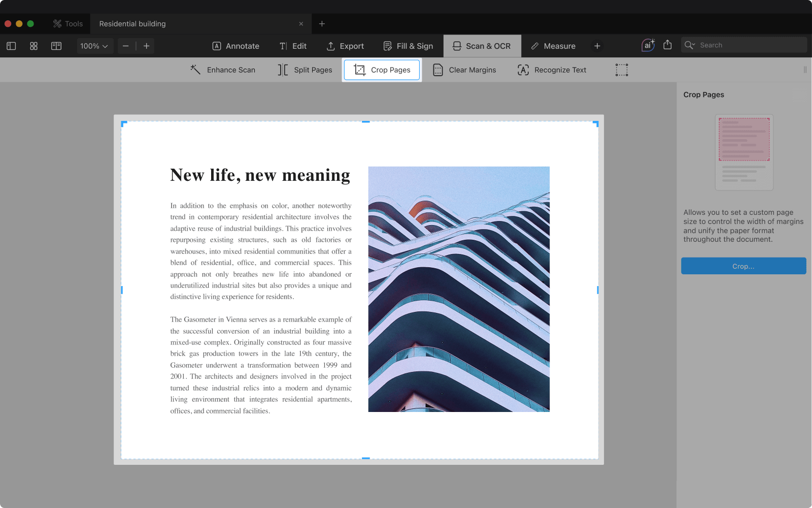Click the share icon
The width and height of the screenshot is (812, 508).
667,45
